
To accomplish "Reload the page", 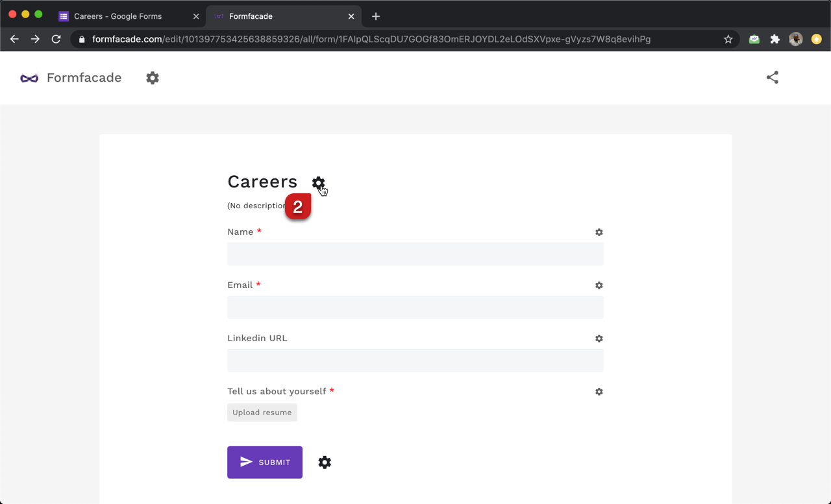I will click(56, 39).
